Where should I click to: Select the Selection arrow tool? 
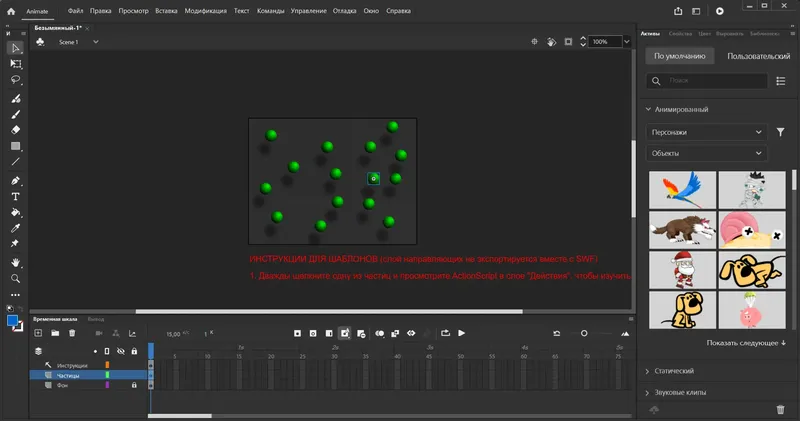15,48
